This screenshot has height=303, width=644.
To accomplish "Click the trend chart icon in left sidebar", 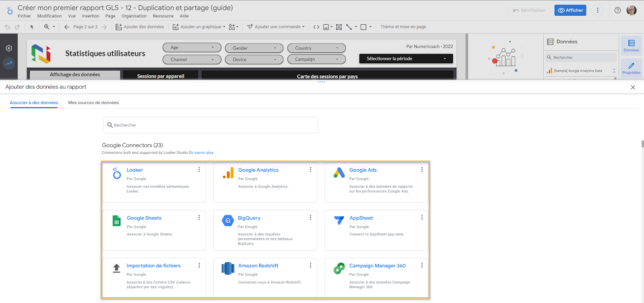I will (9, 63).
